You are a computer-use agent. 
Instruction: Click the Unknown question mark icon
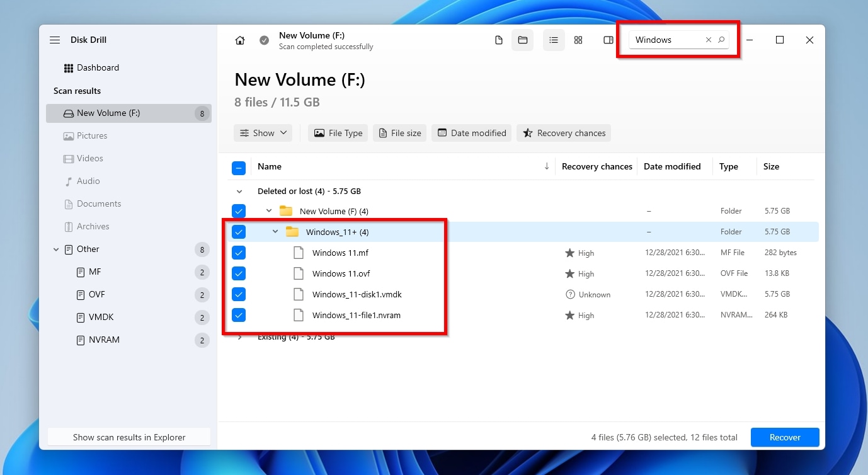(x=570, y=294)
